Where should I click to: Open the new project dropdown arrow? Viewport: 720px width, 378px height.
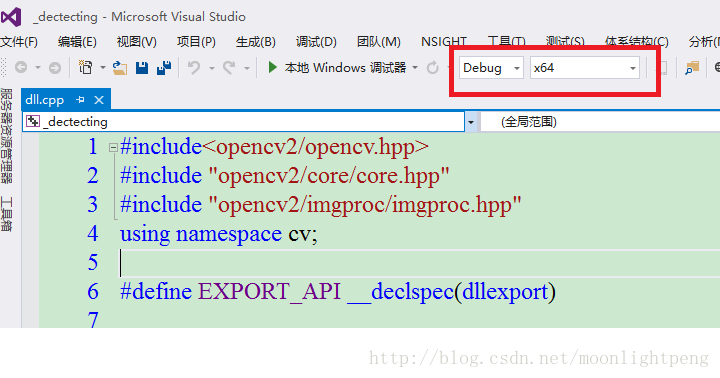click(103, 68)
